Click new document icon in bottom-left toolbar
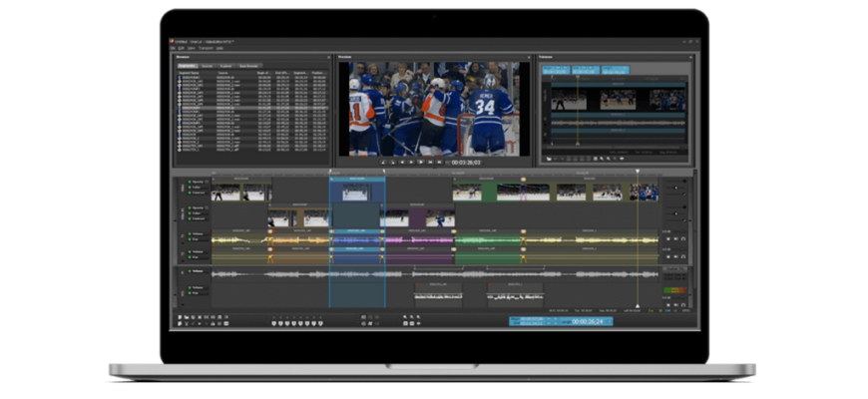 [x=180, y=317]
